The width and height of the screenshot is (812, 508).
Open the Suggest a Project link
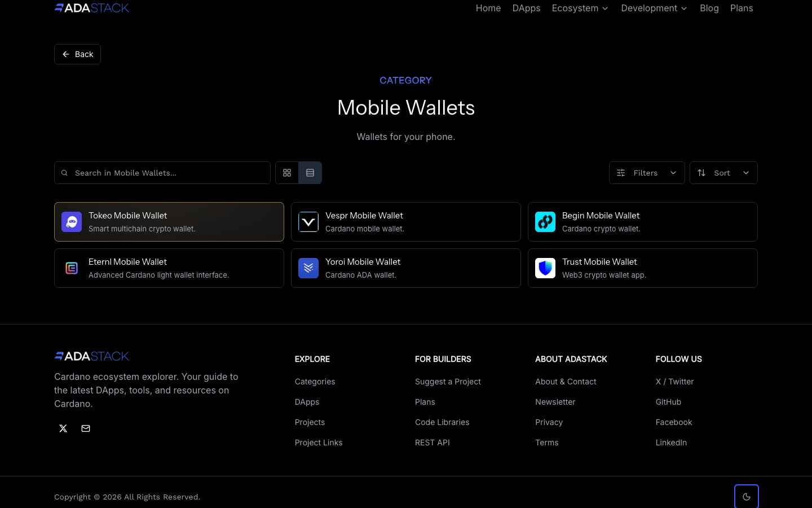[x=448, y=382]
